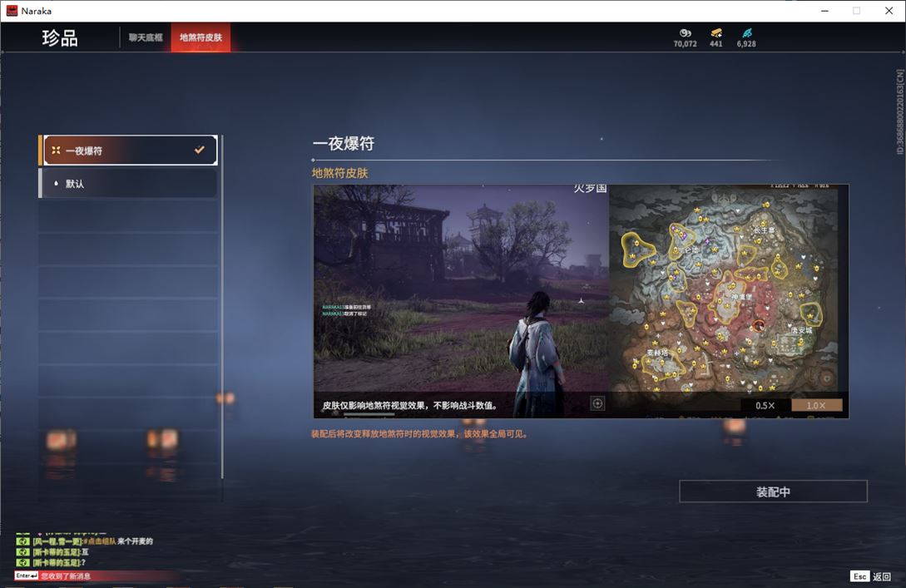This screenshot has height=588, width=906.
Task: Click the 441 gold amount
Action: (716, 44)
